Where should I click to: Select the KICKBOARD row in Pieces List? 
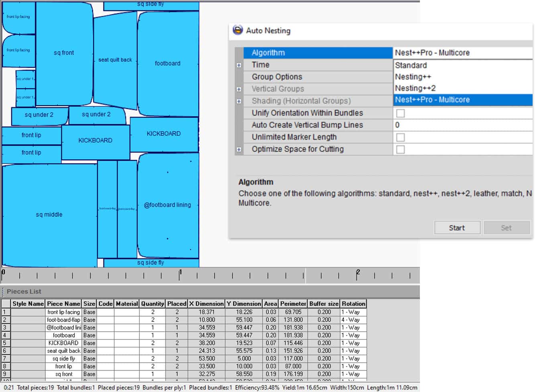pos(64,343)
